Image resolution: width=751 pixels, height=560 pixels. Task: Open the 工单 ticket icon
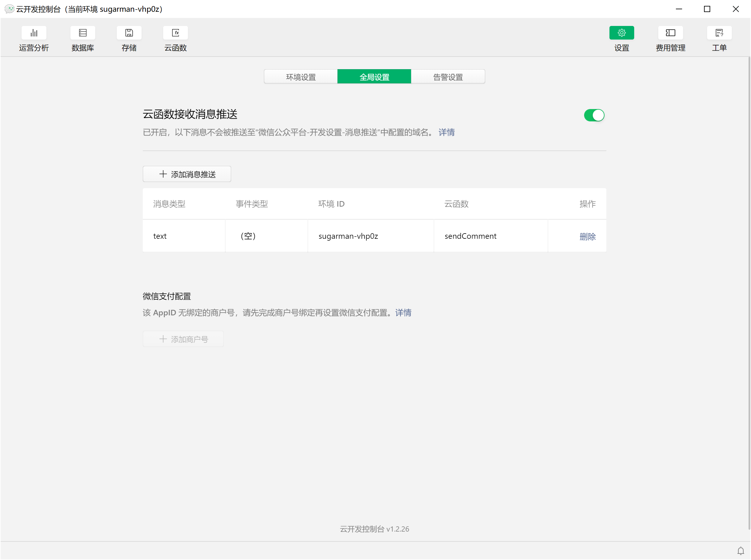(719, 33)
